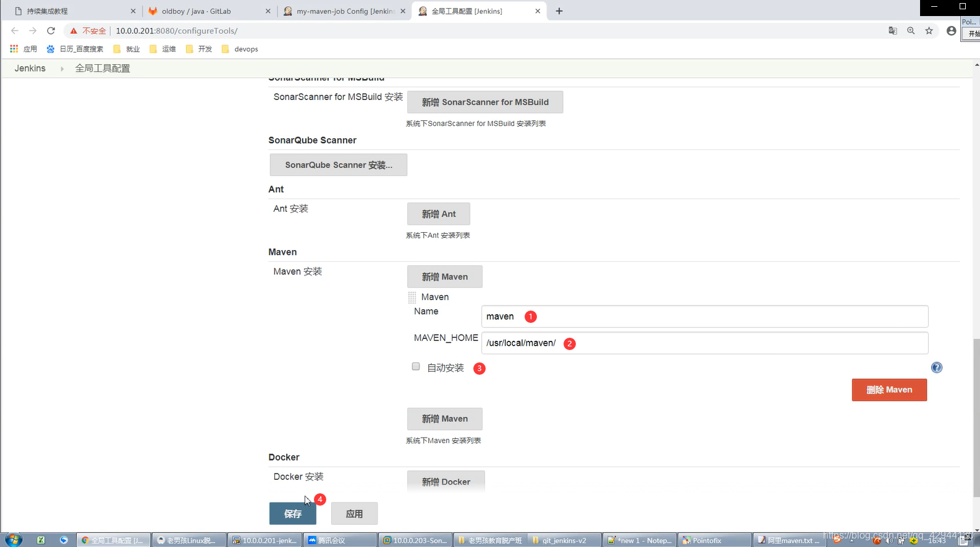Open 老男孩Linux taskbar window
Screen dimensions: 980x547
pyautogui.click(x=188, y=540)
